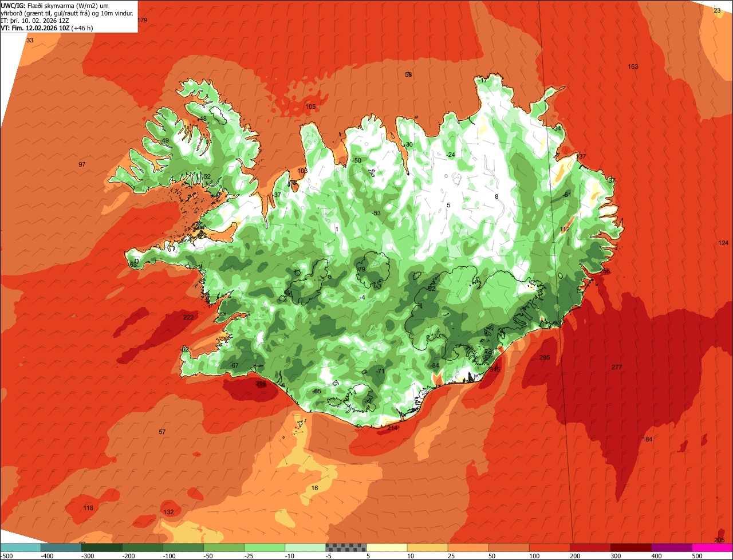733x560 pixels.
Task: Select the map value 124 at the east edge
Action: pyautogui.click(x=723, y=243)
